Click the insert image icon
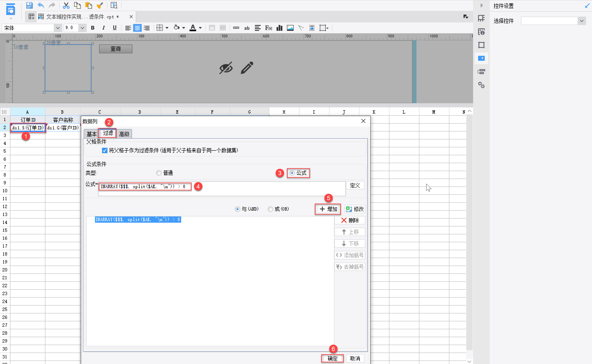This screenshot has width=592, height=364. point(290,28)
